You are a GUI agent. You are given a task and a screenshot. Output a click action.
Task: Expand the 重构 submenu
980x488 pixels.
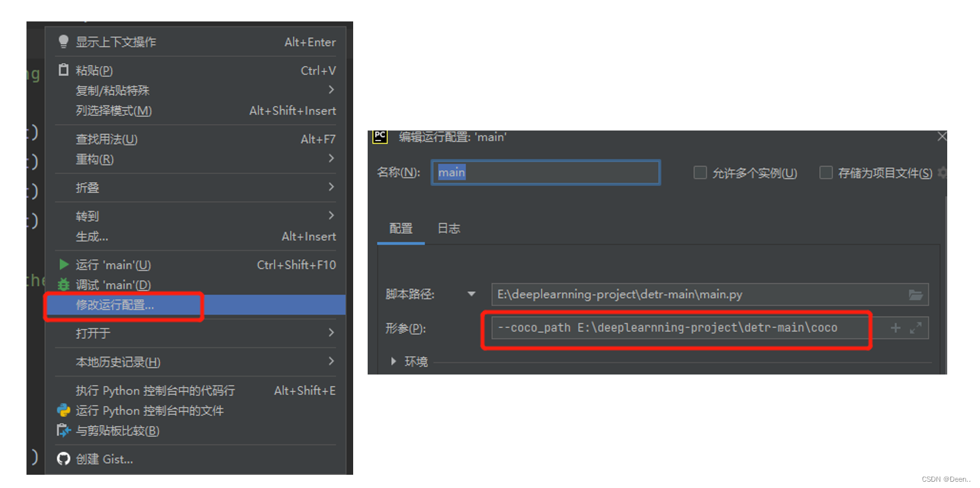pos(332,158)
